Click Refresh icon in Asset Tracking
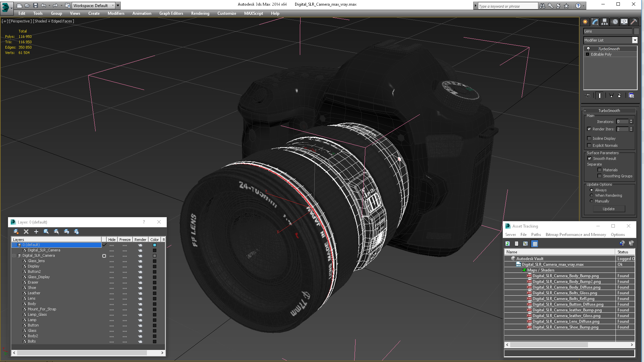This screenshot has height=362, width=644. click(508, 244)
